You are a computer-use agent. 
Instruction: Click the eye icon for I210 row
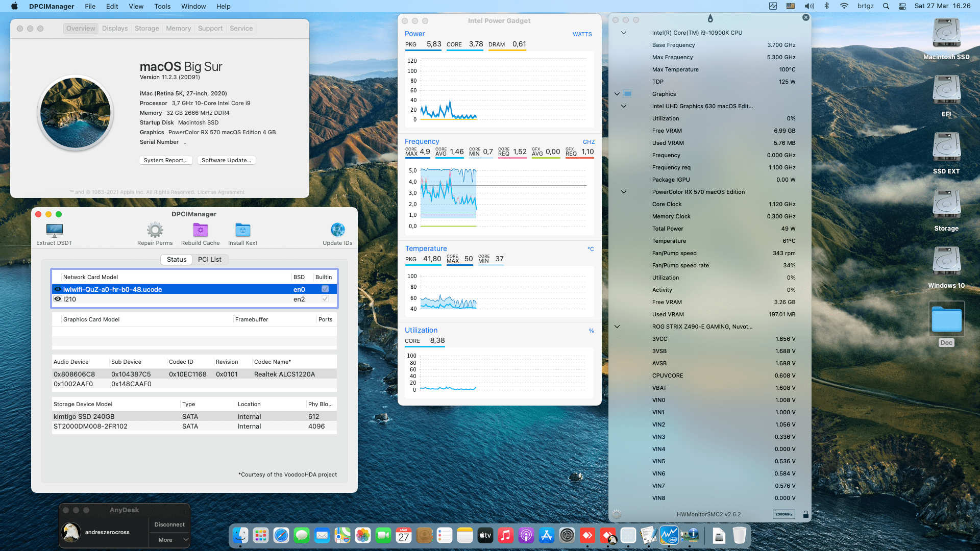(x=58, y=299)
